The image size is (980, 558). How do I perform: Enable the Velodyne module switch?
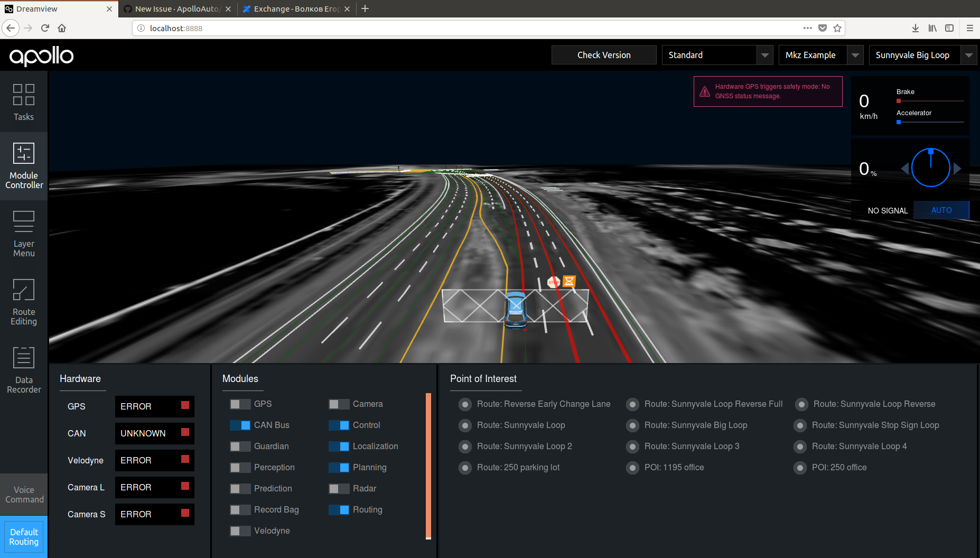pos(240,531)
